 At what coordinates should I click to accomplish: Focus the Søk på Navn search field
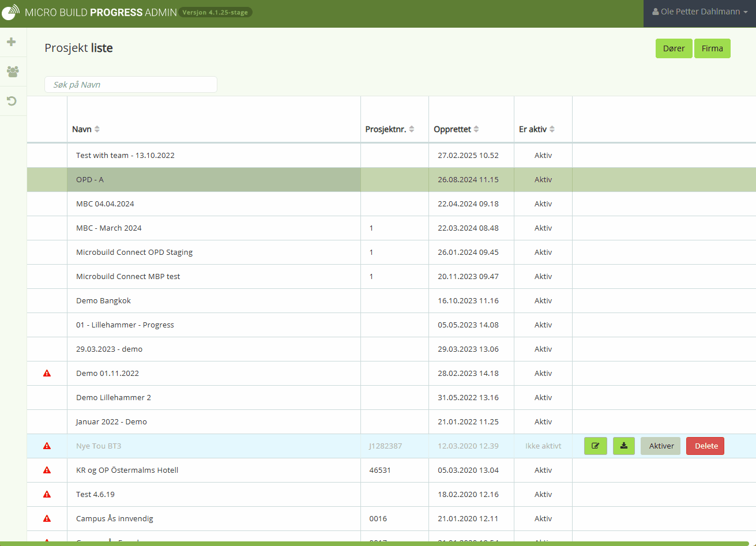pyautogui.click(x=131, y=84)
